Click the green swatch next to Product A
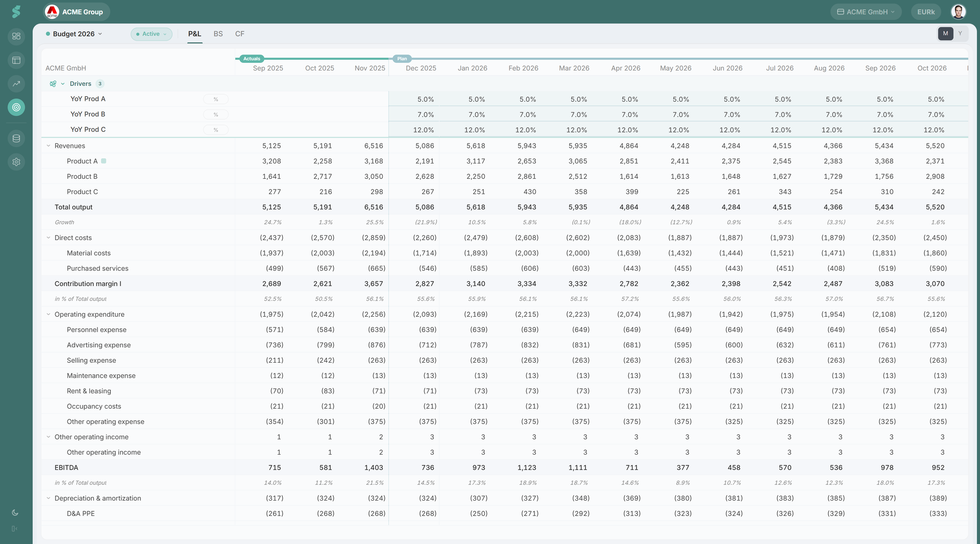The height and width of the screenshot is (544, 980). pos(104,161)
